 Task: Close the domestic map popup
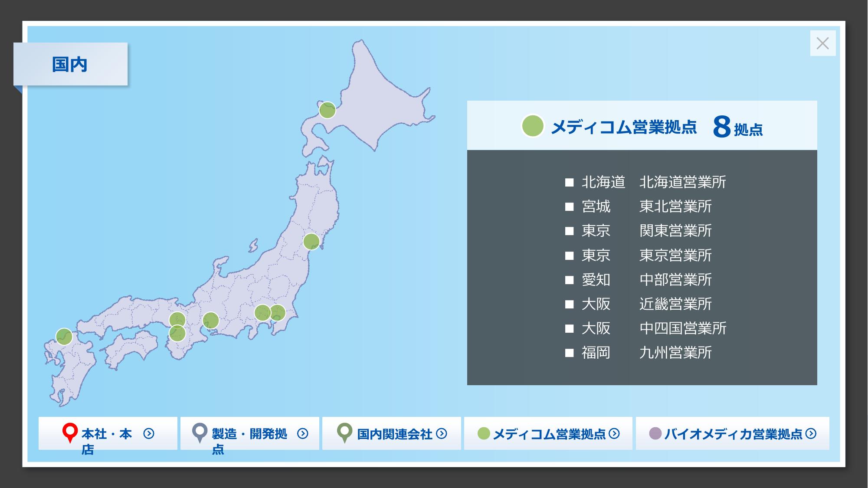tap(822, 43)
